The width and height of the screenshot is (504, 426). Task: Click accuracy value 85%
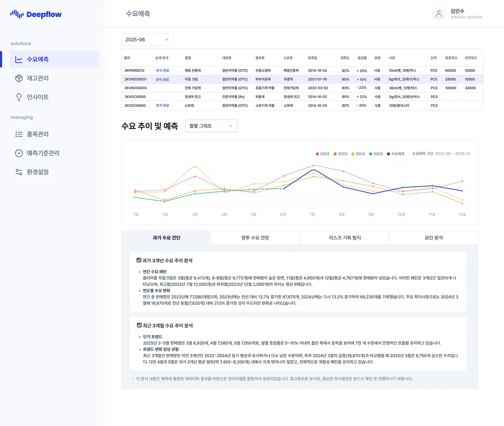pyautogui.click(x=345, y=97)
